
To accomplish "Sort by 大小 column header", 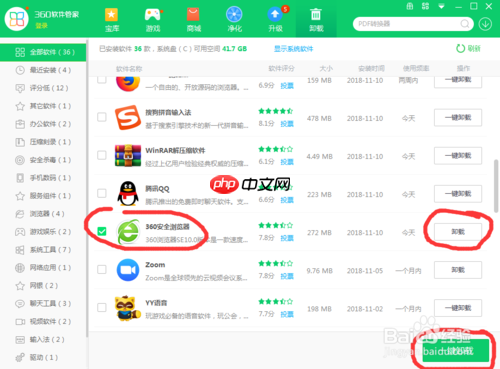I will click(326, 69).
